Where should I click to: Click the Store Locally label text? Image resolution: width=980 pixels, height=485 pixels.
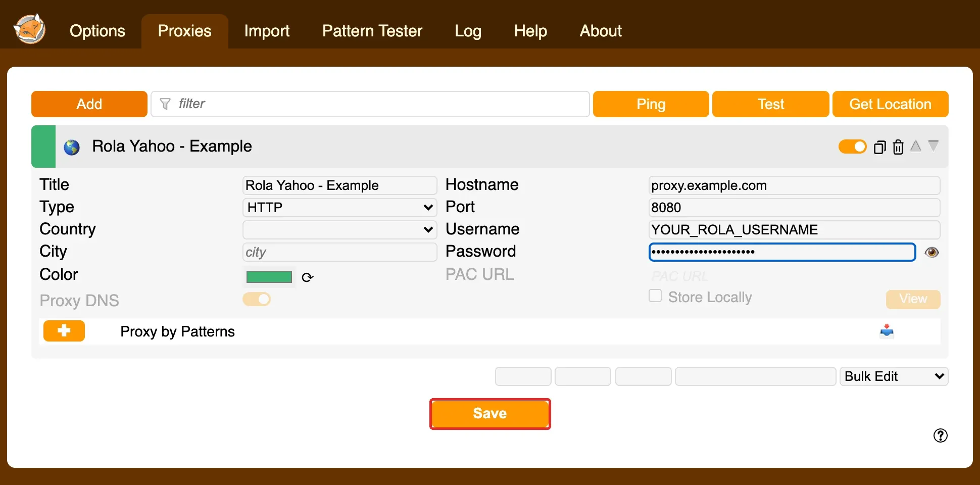[x=710, y=297]
